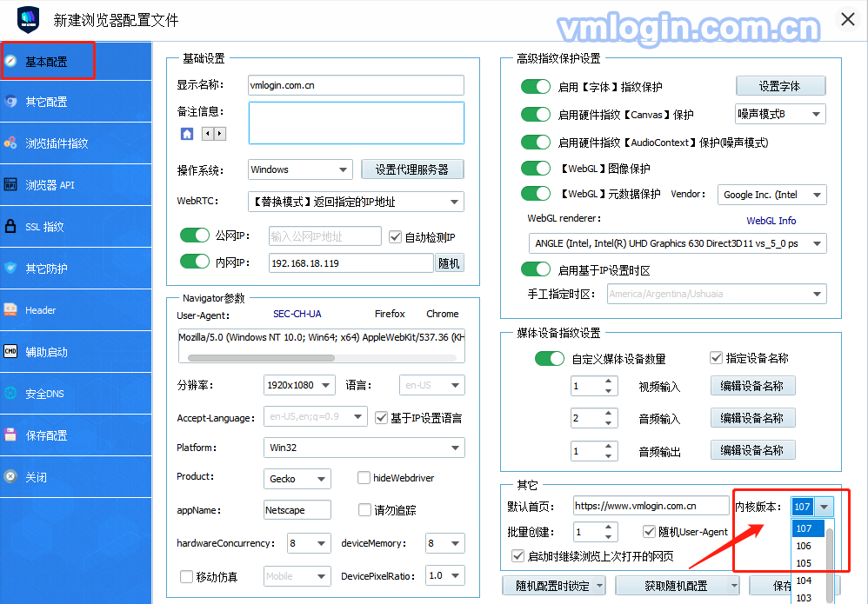The width and height of the screenshot is (868, 604).
Task: Expand the DevicePixelRatio dropdown
Action: 445,576
